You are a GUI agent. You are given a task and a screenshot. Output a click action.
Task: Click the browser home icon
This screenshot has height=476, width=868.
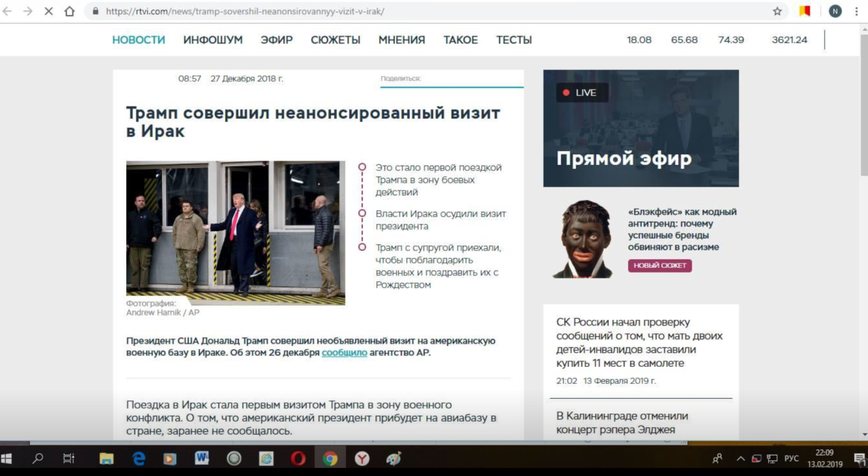coord(69,12)
